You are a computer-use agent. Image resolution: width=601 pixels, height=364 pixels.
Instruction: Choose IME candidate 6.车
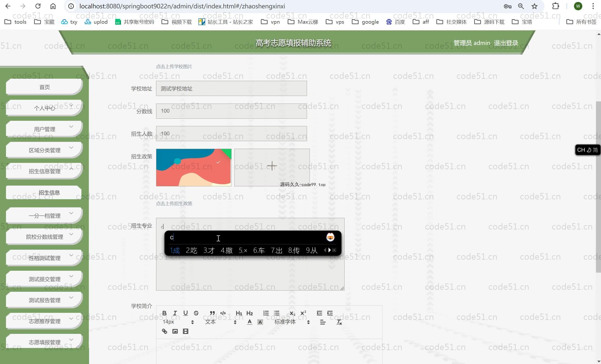point(259,250)
